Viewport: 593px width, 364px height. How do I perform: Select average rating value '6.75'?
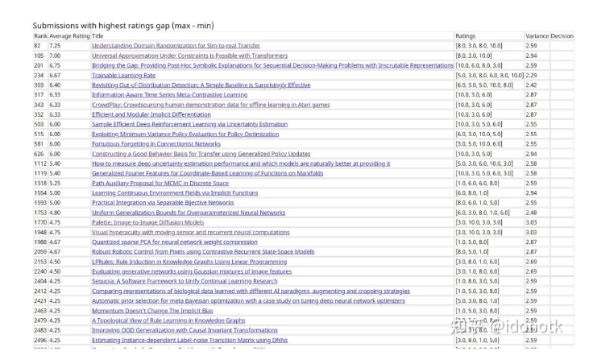pyautogui.click(x=55, y=65)
